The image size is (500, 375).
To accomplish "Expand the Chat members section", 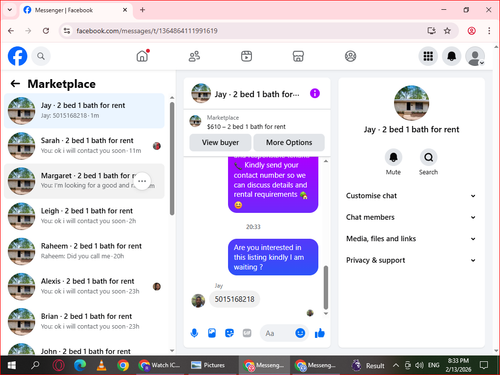I will click(x=411, y=217).
